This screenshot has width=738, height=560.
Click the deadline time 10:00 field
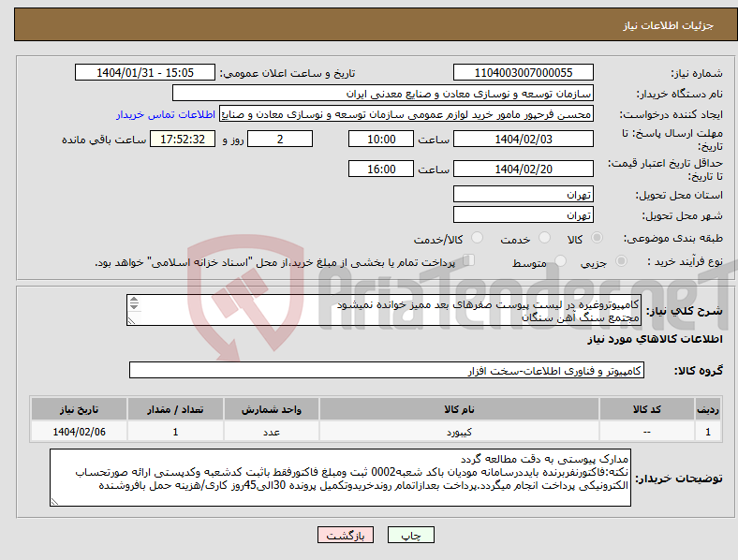point(381,140)
